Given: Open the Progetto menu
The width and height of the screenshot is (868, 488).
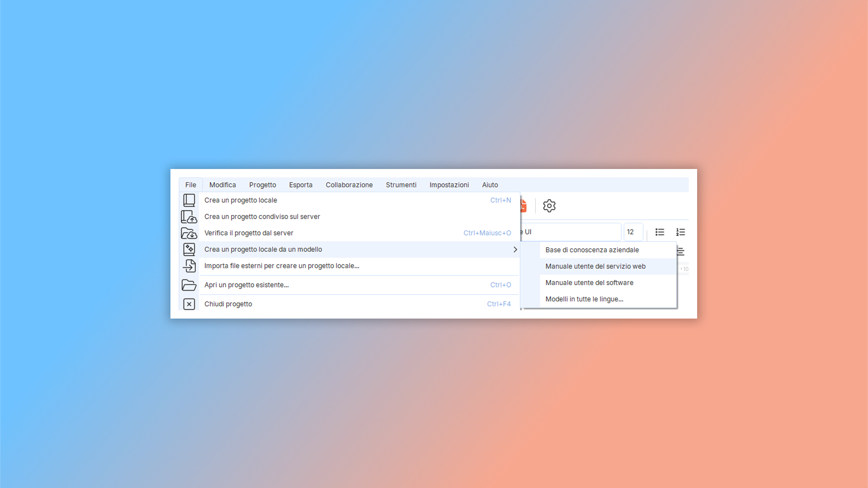Looking at the screenshot, I should point(262,185).
